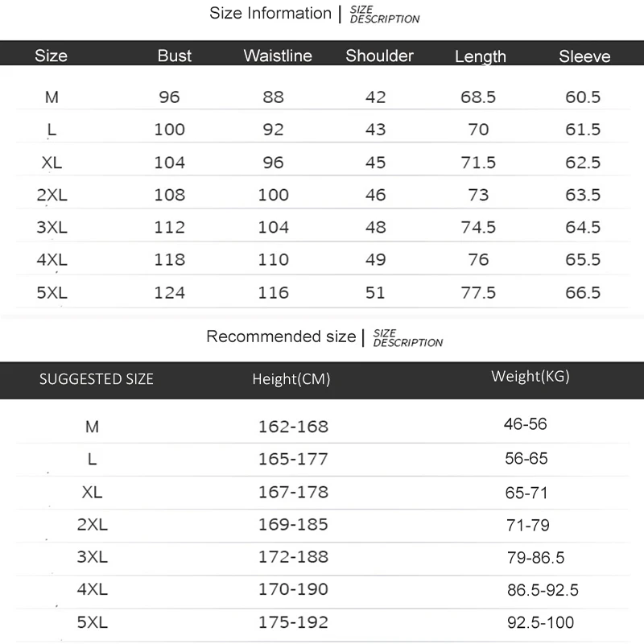Screen dimensions: 644x644
Task: Click the Length column header
Action: pos(481,56)
